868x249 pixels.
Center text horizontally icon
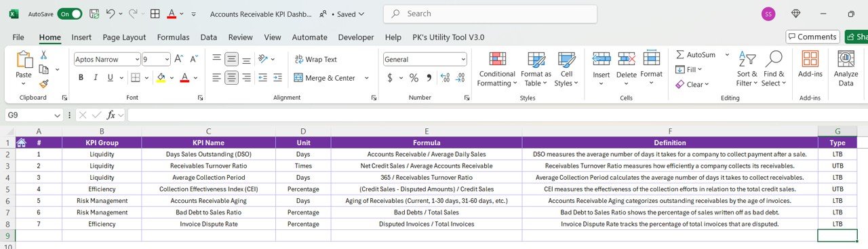click(x=232, y=78)
